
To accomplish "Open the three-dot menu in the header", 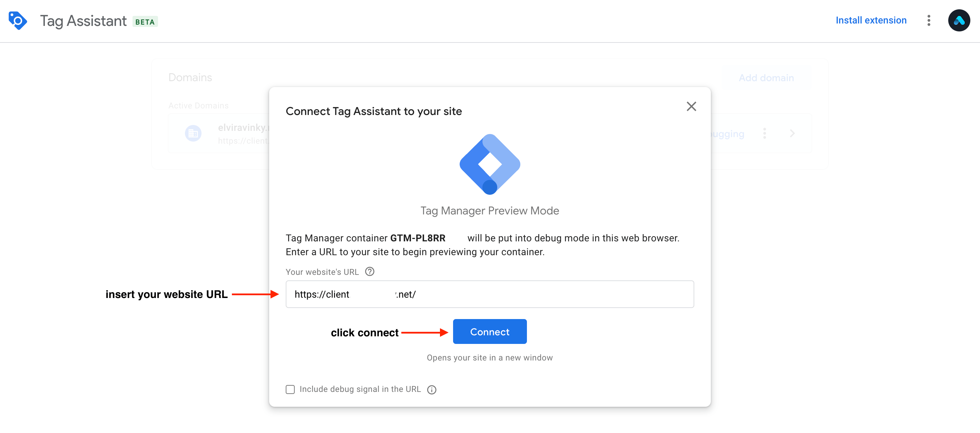I will [929, 21].
